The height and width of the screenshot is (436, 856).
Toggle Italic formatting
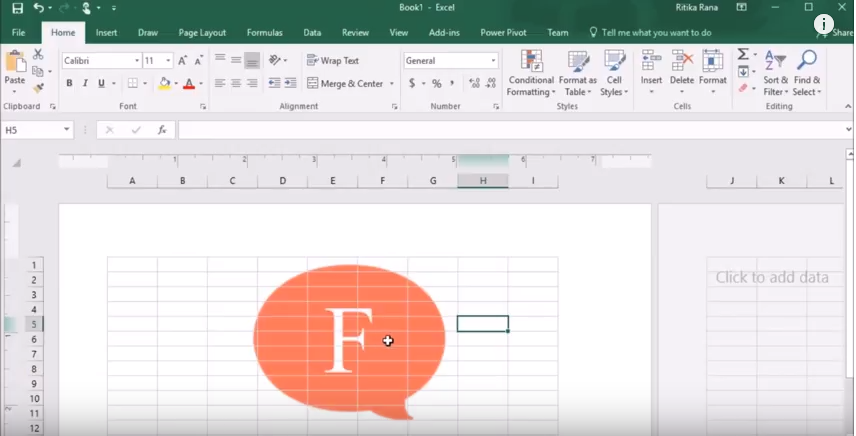pos(85,83)
